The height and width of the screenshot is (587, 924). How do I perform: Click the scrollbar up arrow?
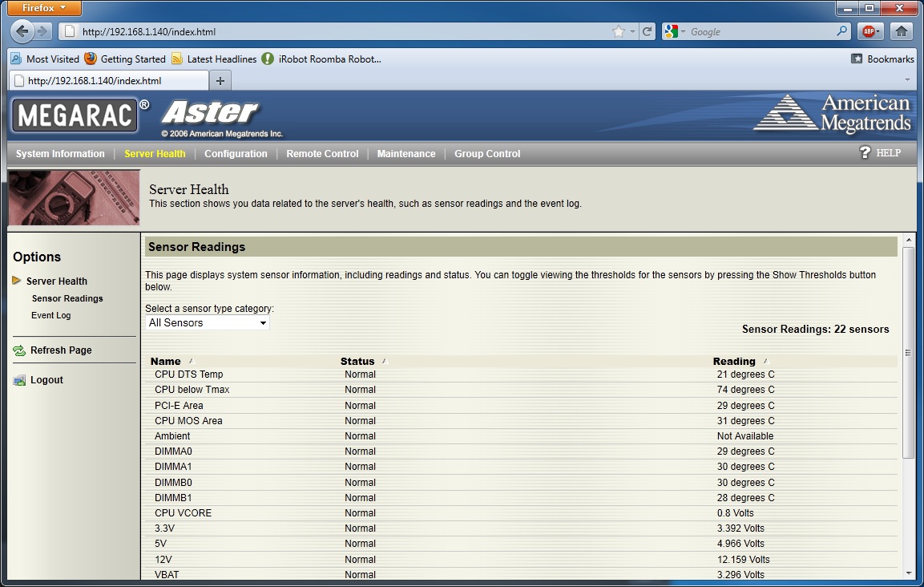click(x=908, y=240)
